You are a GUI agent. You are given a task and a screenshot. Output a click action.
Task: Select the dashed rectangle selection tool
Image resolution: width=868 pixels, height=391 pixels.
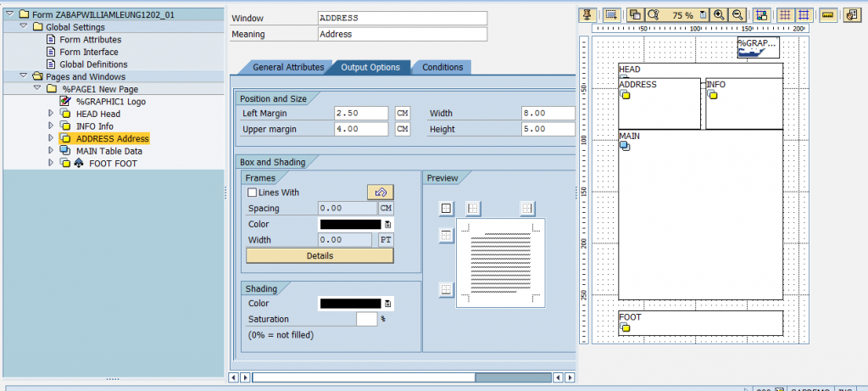tap(609, 15)
